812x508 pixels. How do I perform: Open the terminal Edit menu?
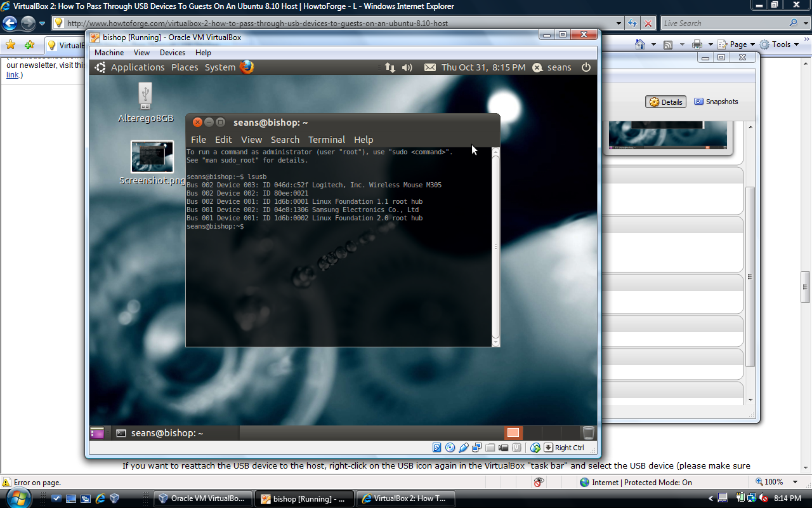223,140
